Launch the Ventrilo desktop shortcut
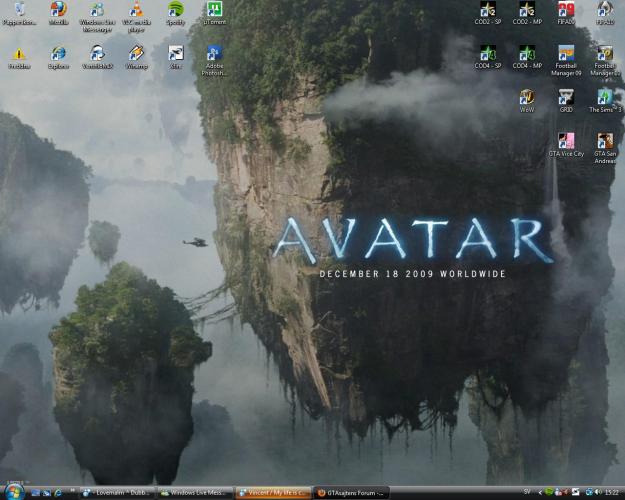 click(97, 58)
